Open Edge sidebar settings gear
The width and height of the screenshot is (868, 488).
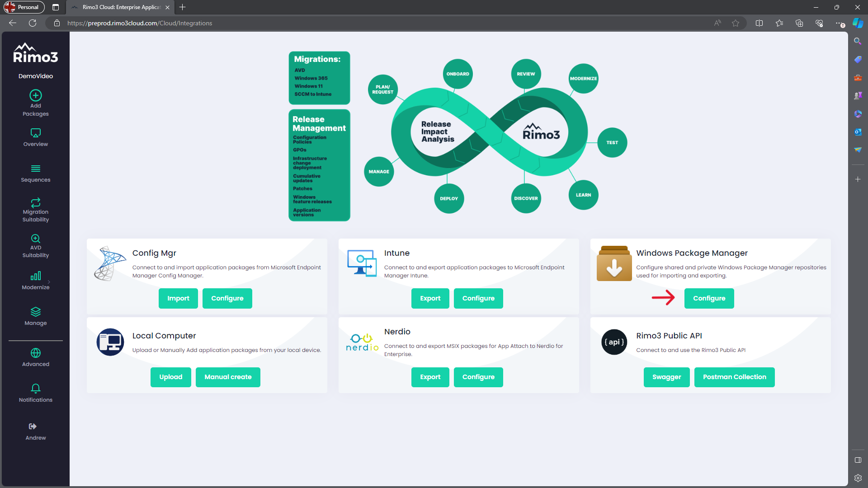tap(858, 478)
